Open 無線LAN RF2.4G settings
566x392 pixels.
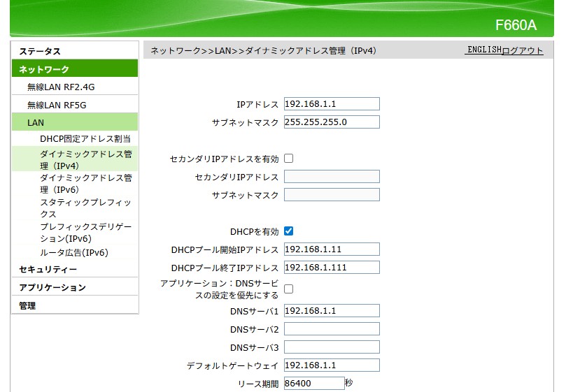[61, 87]
